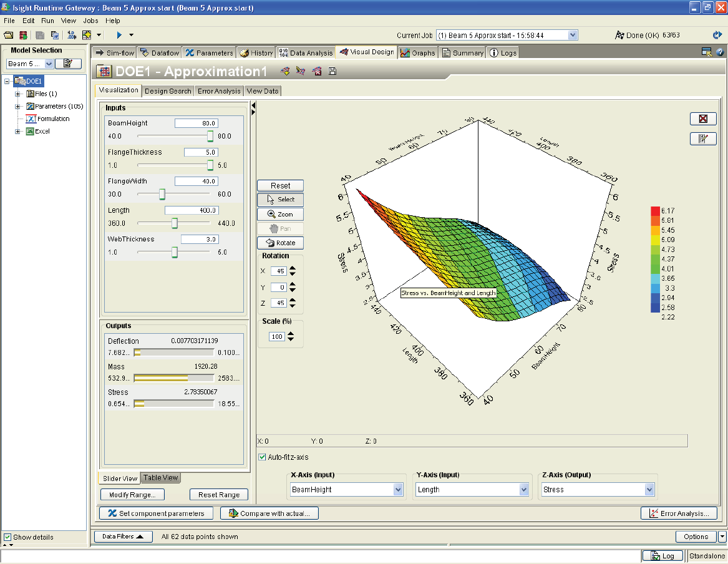Click the help question mark icon
Viewport: 728px width, 564px height.
(x=719, y=52)
